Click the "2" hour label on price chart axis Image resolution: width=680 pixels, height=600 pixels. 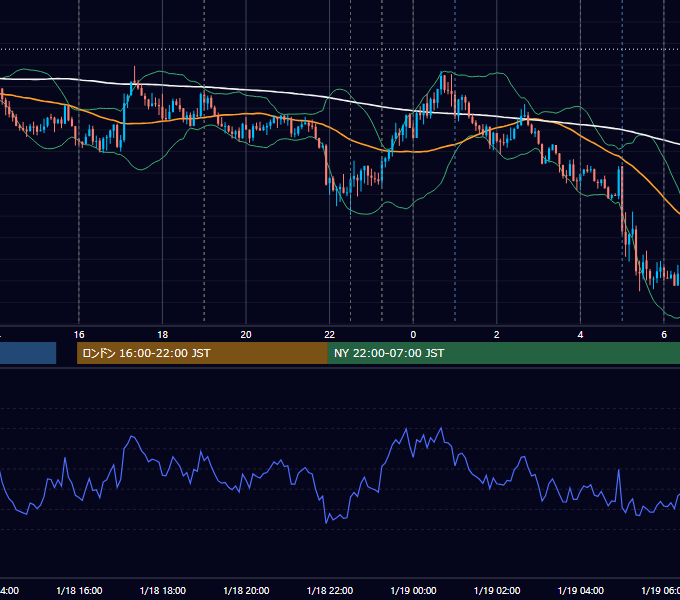(x=497, y=335)
